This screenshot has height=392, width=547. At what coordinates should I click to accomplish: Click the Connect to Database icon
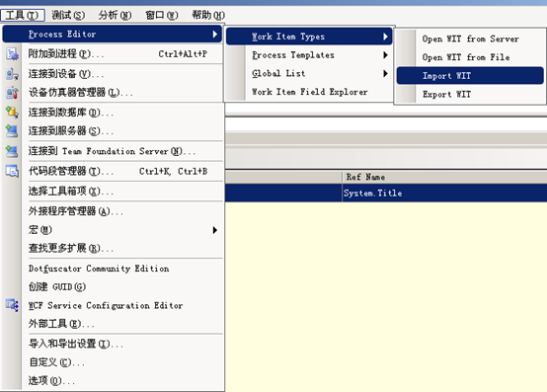(12, 113)
